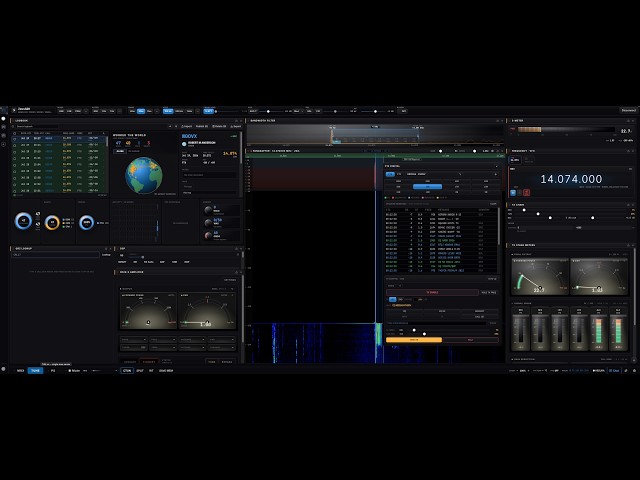Click the Export button in Logbook toolbar
Image resolution: width=640 pixels, height=480 pixels.
click(236, 127)
